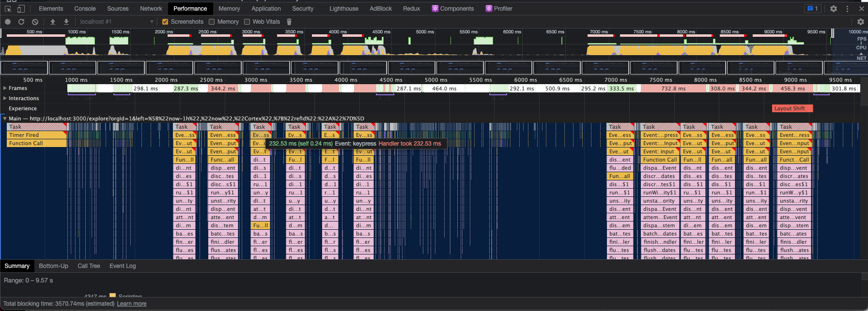Viewport: 868px width, 311px height.
Task: Open DevTools settings gear in top bar
Action: click(834, 9)
